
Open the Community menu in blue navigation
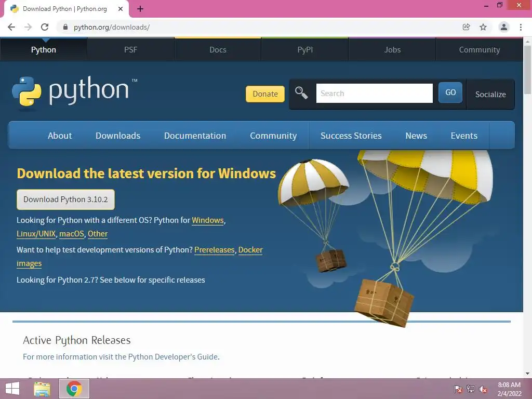click(273, 136)
